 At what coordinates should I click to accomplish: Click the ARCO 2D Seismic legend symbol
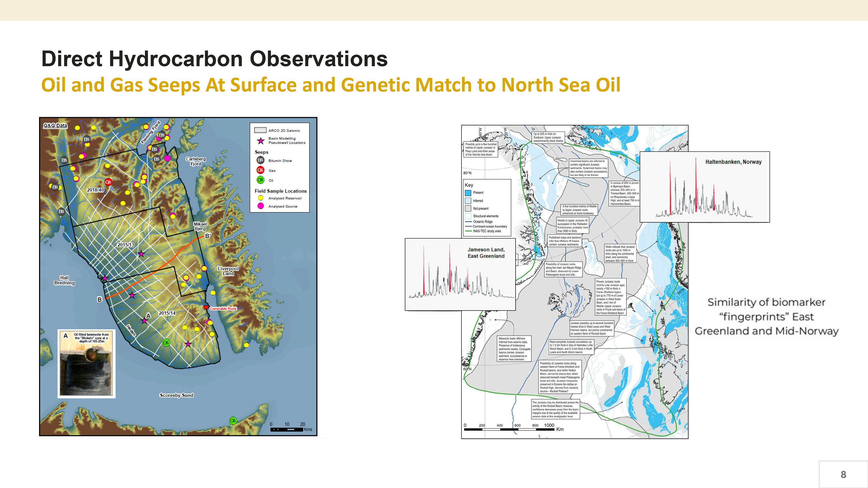260,130
